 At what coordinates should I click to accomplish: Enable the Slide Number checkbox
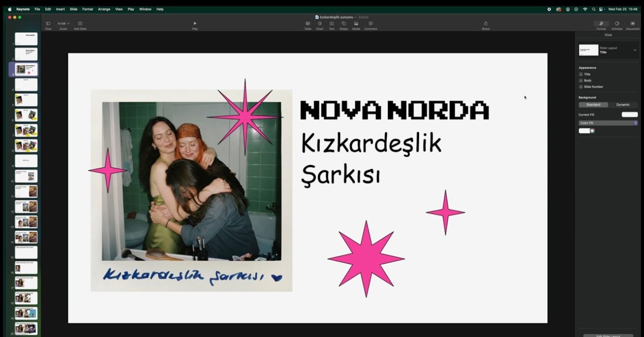pos(581,87)
